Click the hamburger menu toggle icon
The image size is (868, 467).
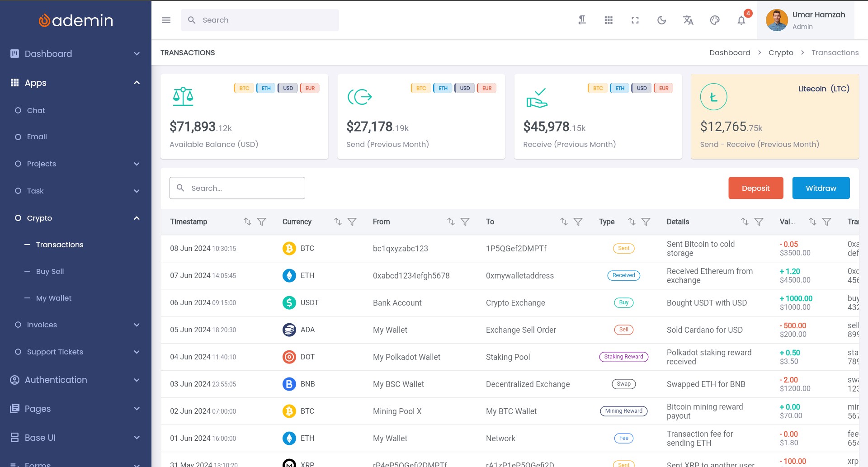coord(166,20)
